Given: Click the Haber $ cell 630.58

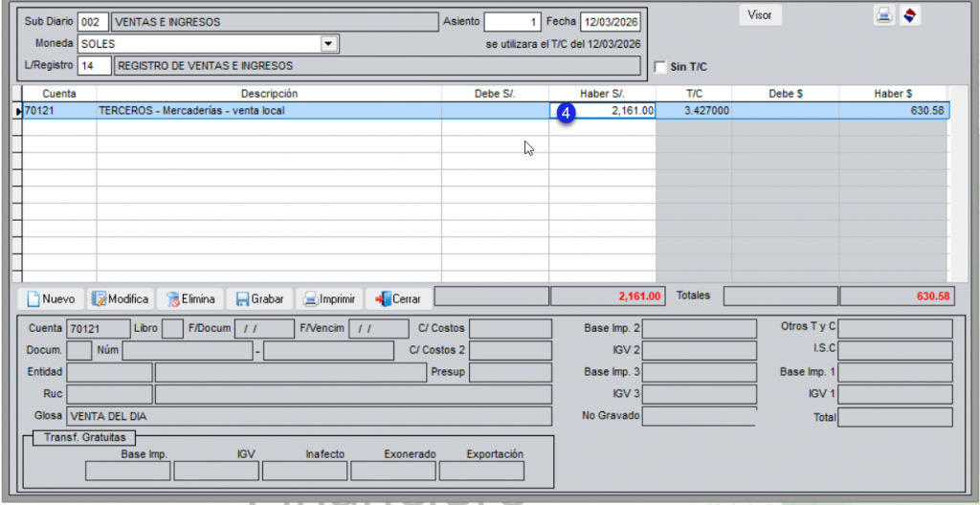Looking at the screenshot, I should pyautogui.click(x=895, y=111).
